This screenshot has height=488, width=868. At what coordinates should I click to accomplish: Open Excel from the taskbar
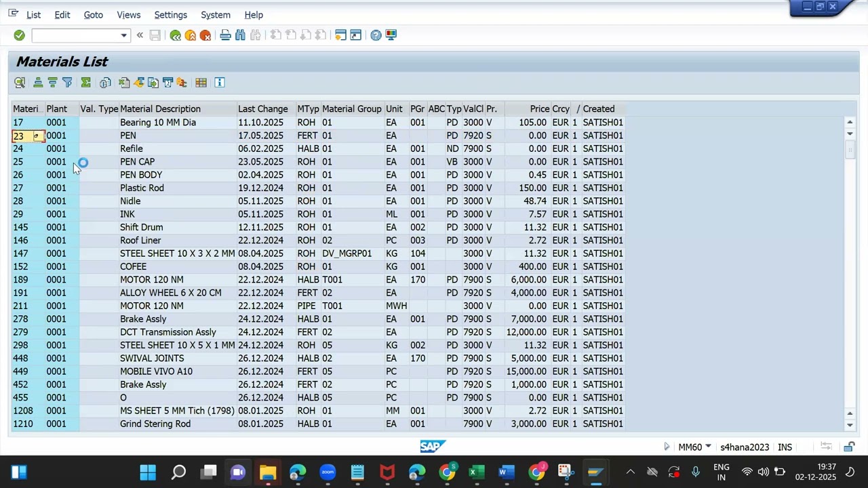tap(477, 472)
